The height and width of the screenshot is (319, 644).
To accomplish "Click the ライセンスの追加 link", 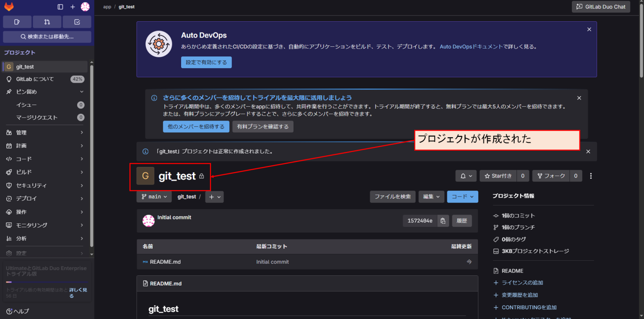I will [x=522, y=283].
